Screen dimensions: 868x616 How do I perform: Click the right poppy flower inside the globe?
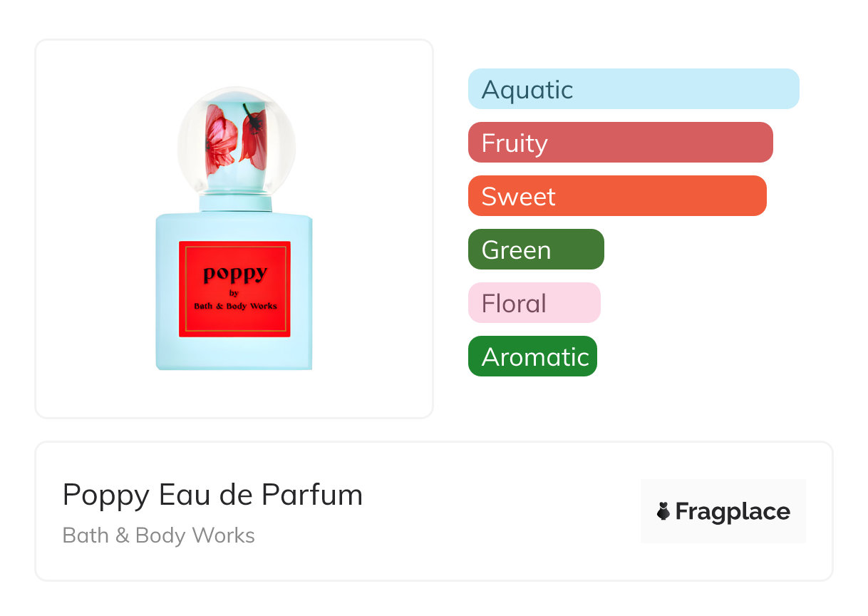point(253,135)
